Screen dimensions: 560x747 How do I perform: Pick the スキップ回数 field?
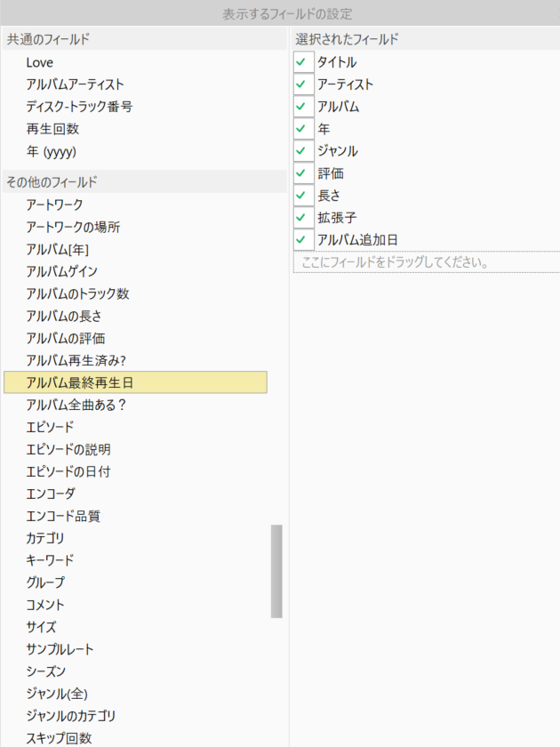[59, 738]
